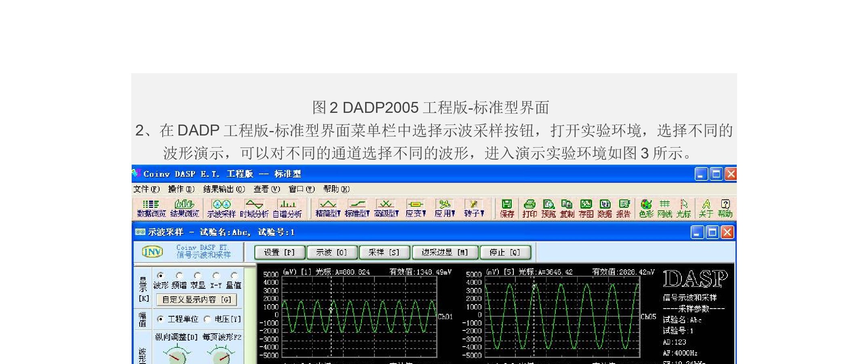Select the 量值 value display radio
The height and width of the screenshot is (364, 868).
pyautogui.click(x=234, y=275)
